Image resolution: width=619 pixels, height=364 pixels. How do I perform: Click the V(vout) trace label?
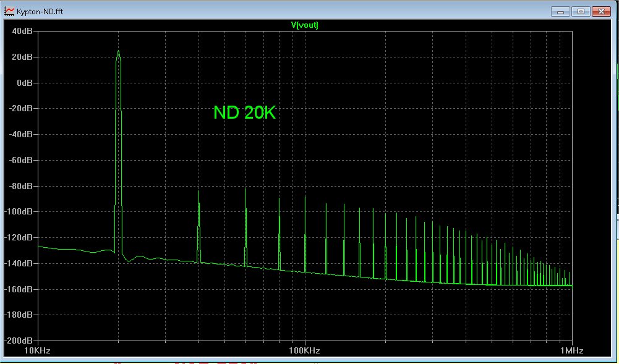[x=304, y=25]
